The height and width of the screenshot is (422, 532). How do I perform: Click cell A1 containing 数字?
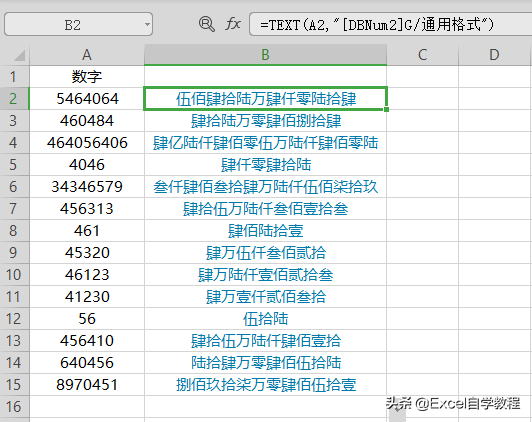[87, 77]
